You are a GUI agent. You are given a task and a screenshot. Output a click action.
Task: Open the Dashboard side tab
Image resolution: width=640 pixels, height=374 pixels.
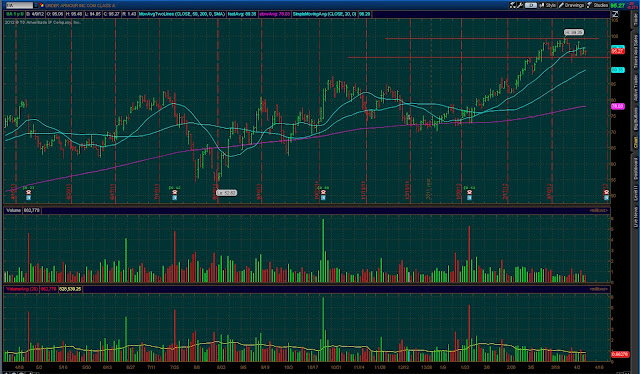635,168
